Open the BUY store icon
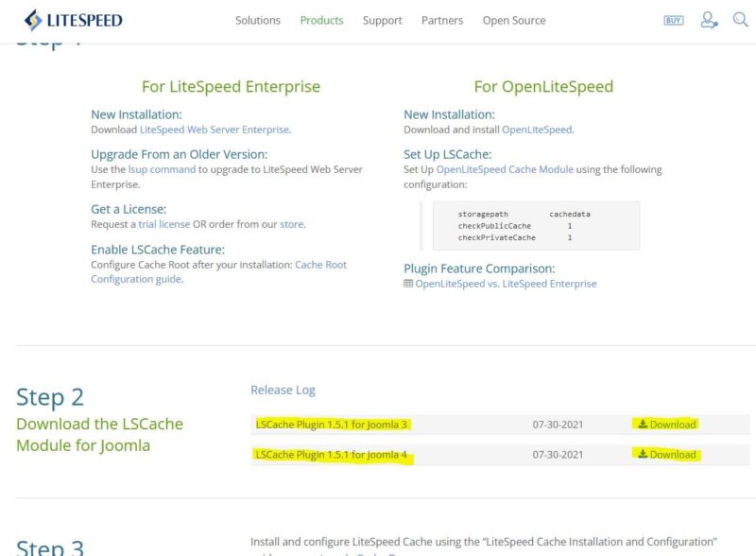The height and width of the screenshot is (556, 756). [x=673, y=20]
